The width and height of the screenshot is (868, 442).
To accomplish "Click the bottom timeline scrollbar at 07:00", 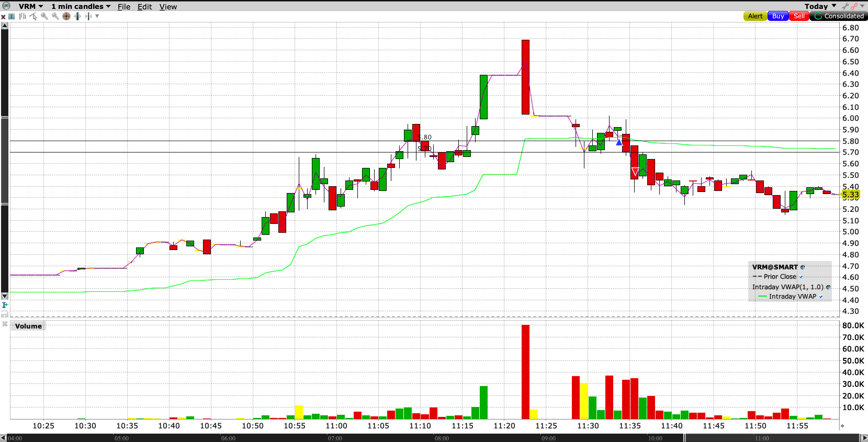I will pyautogui.click(x=335, y=438).
